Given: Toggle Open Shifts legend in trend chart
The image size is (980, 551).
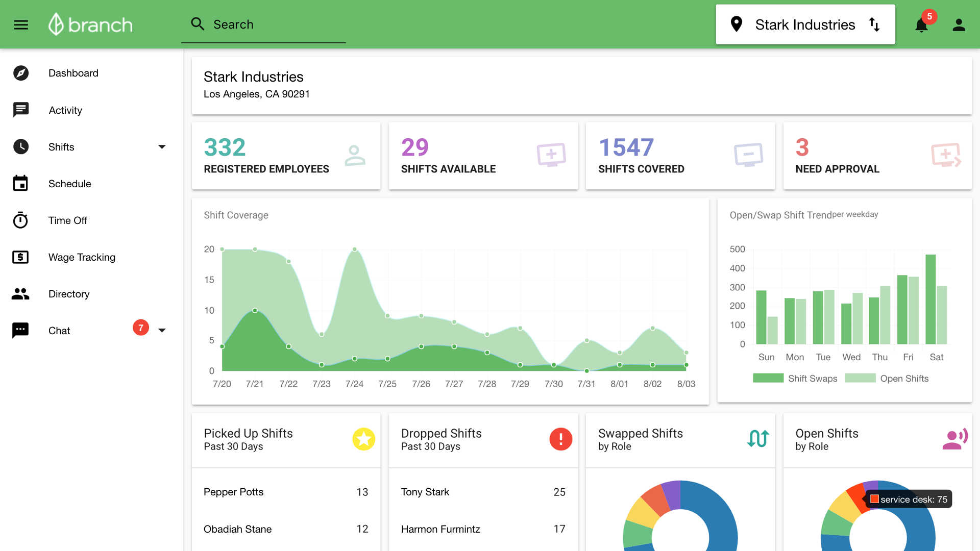Looking at the screenshot, I should 887,378.
